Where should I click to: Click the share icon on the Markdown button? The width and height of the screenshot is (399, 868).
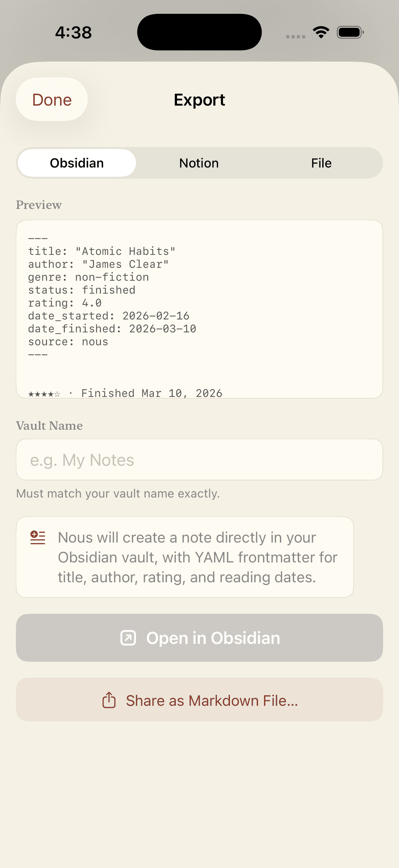click(x=109, y=700)
